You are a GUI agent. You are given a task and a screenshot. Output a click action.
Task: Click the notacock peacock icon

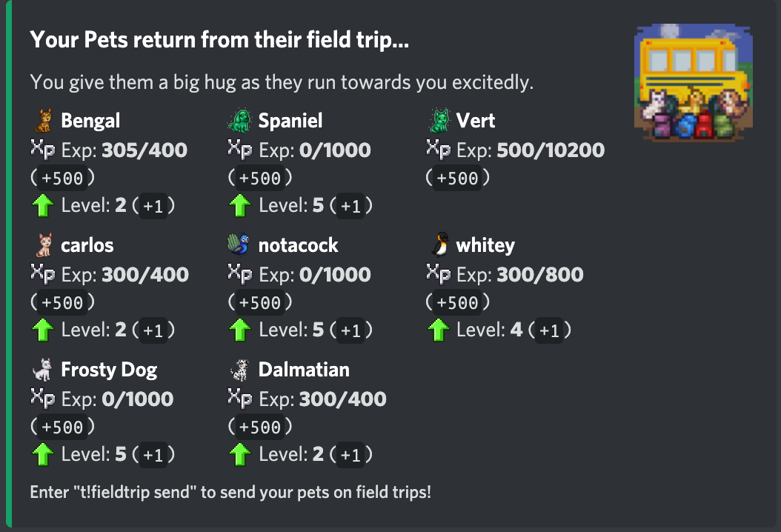(x=239, y=245)
